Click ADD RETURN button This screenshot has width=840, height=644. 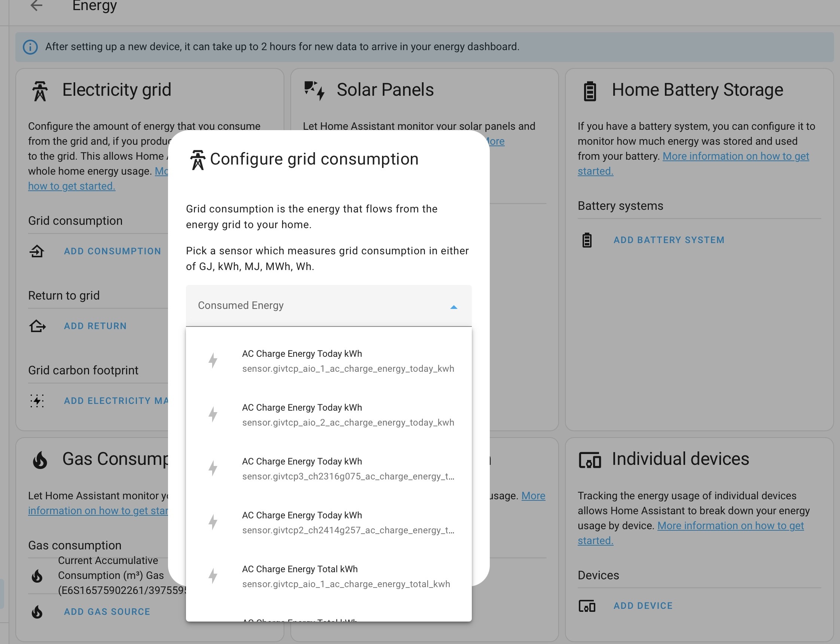[95, 326]
